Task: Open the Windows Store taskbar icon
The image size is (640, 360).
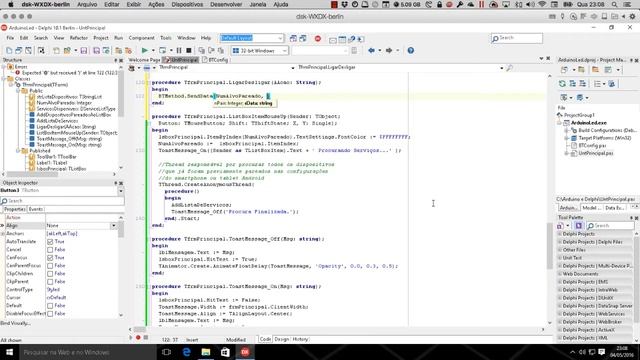Action: [225, 352]
